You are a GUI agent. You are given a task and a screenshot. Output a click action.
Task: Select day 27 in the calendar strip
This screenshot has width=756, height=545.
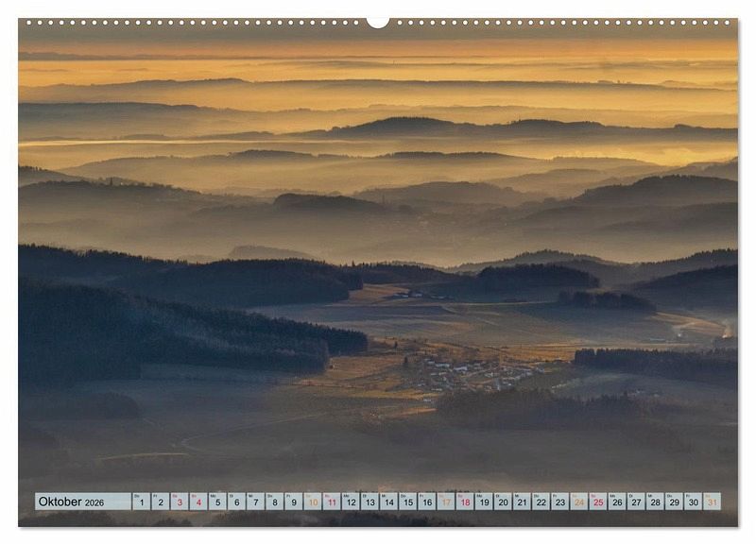point(636,502)
